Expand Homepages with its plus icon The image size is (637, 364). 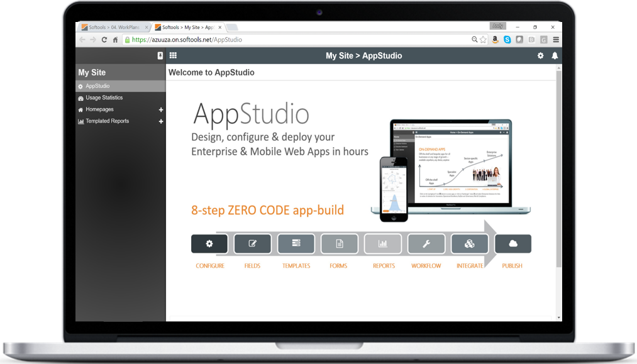coord(161,109)
